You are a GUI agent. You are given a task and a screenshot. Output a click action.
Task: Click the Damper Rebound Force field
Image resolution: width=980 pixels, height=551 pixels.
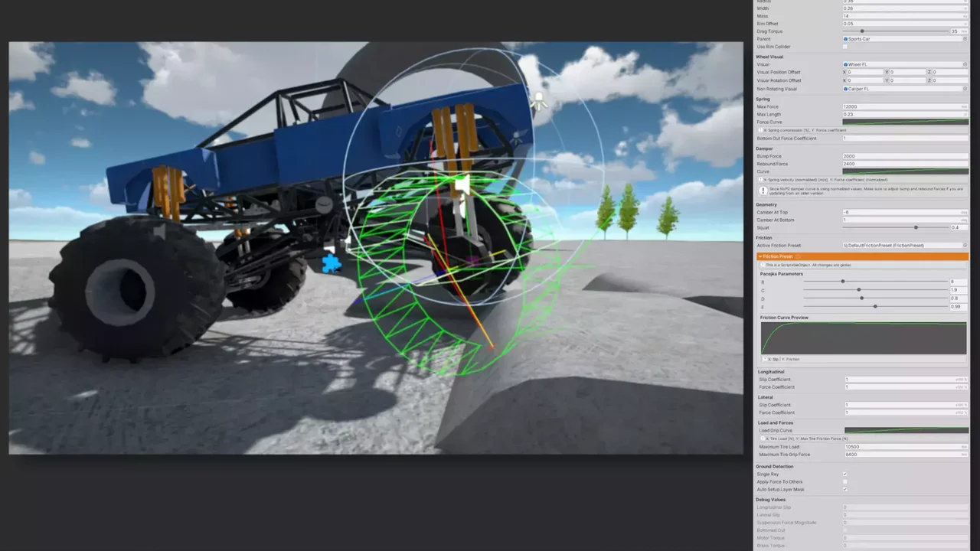point(906,164)
